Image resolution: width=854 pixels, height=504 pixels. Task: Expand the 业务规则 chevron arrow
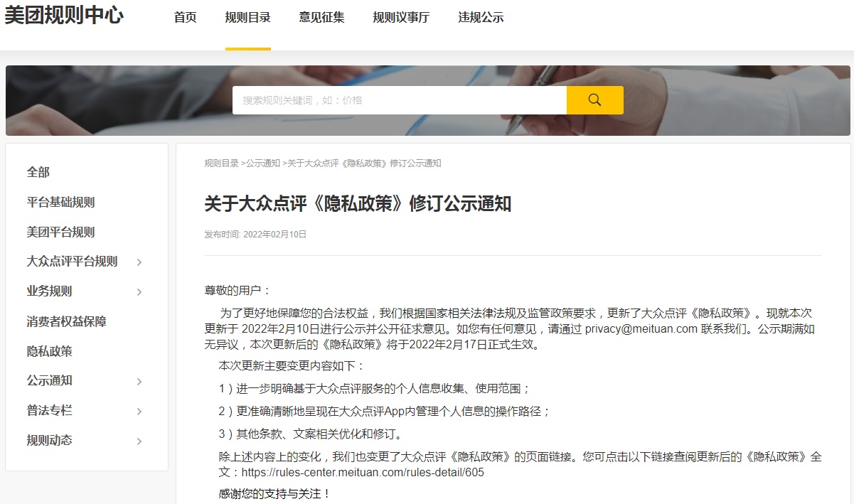point(139,292)
